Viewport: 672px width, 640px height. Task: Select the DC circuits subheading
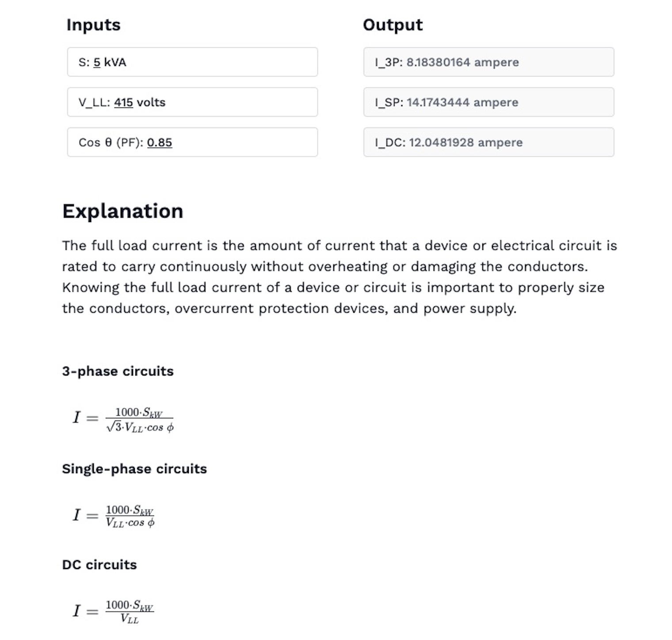[99, 564]
